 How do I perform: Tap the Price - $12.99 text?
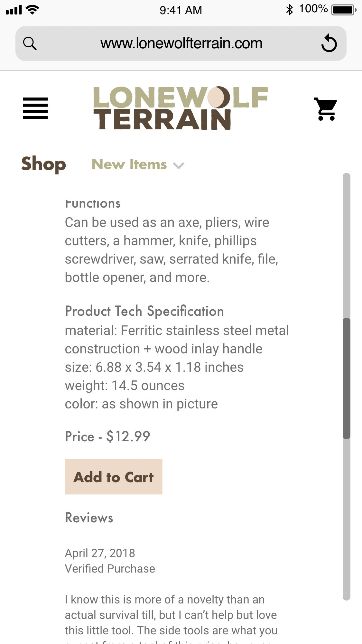tap(107, 436)
